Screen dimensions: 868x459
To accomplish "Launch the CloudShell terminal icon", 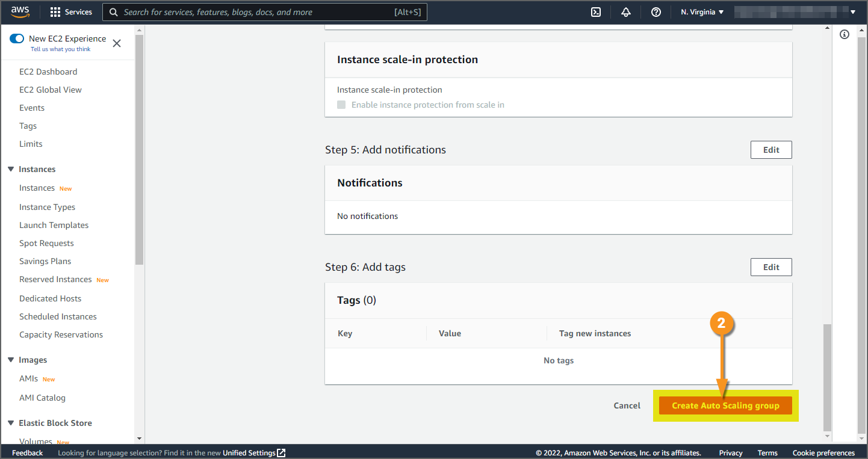I will [596, 12].
